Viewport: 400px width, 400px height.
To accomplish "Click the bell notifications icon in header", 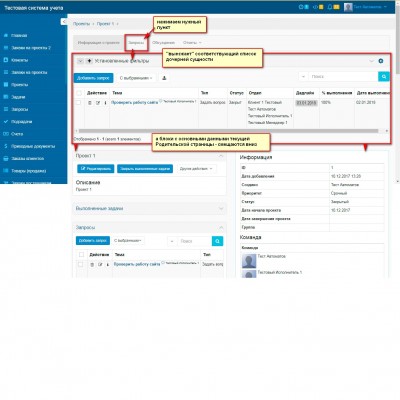I will click(x=329, y=7).
